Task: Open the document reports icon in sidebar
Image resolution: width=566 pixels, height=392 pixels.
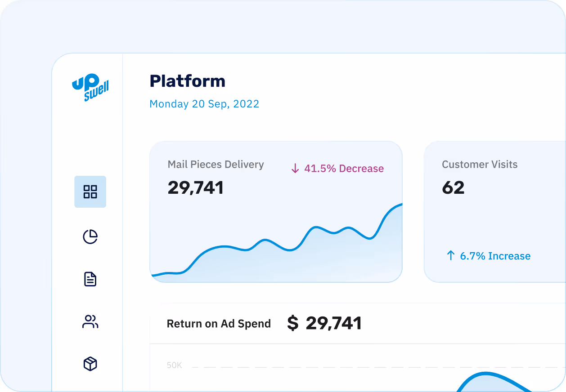Action: 90,279
